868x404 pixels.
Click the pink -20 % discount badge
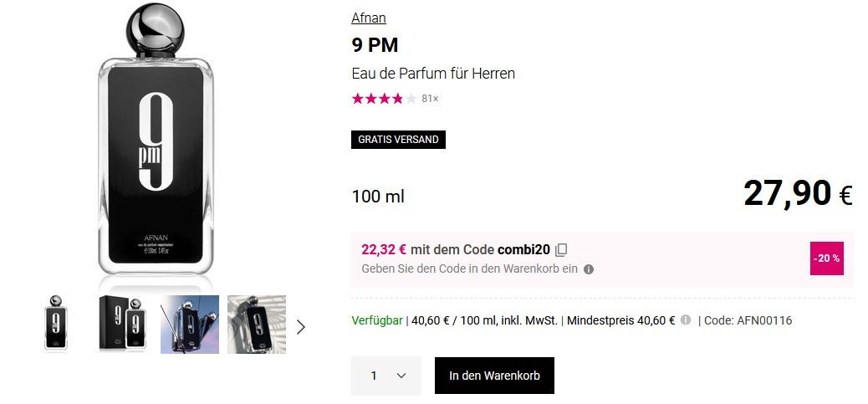pyautogui.click(x=826, y=258)
